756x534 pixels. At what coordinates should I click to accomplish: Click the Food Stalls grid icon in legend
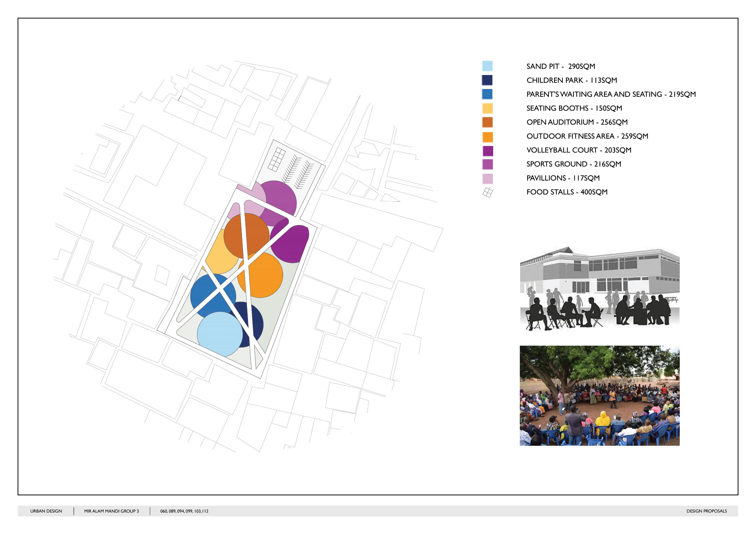[488, 192]
